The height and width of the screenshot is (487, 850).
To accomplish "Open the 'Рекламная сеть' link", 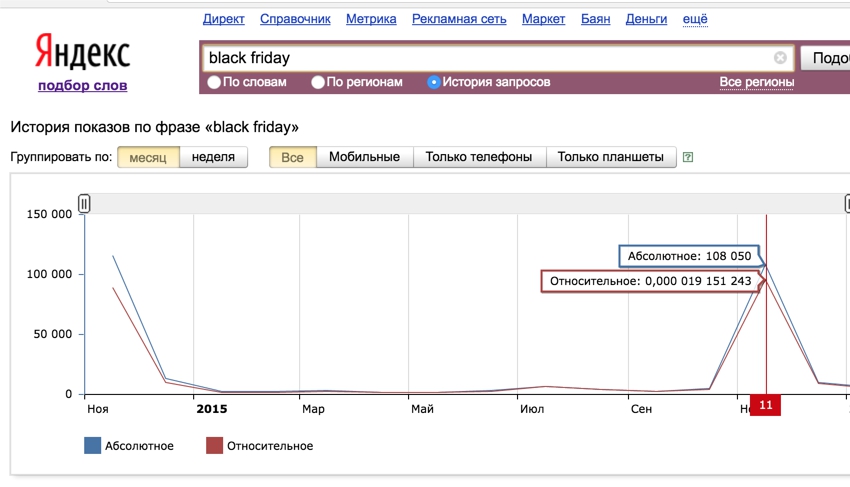I will coord(459,19).
